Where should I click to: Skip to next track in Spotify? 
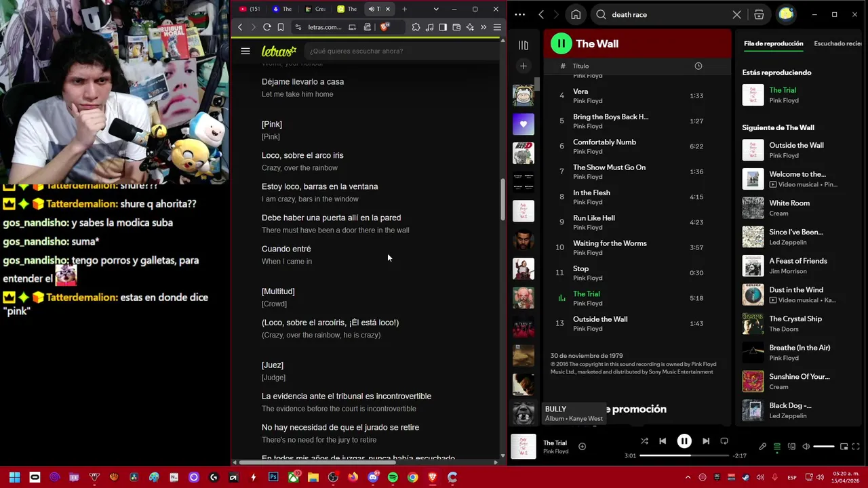tap(706, 441)
